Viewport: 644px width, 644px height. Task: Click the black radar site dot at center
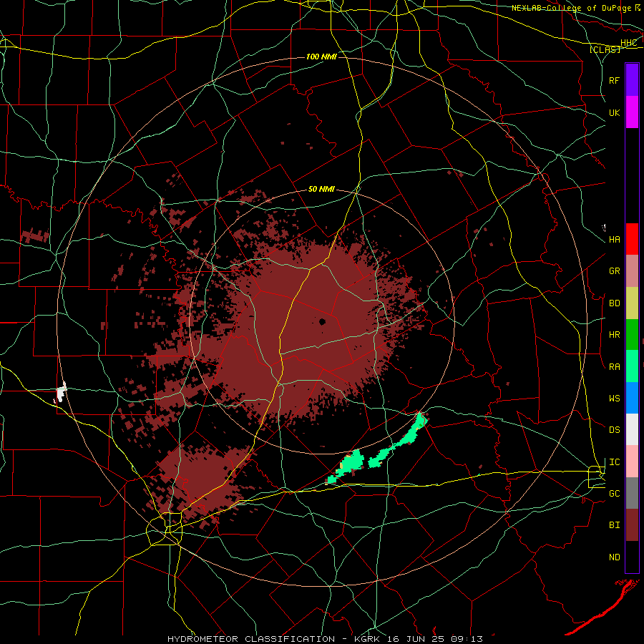(x=323, y=321)
